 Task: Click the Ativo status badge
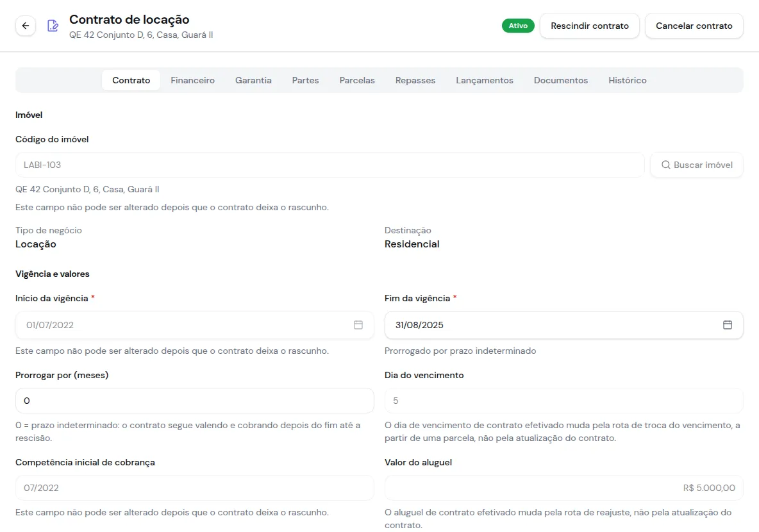pos(518,26)
